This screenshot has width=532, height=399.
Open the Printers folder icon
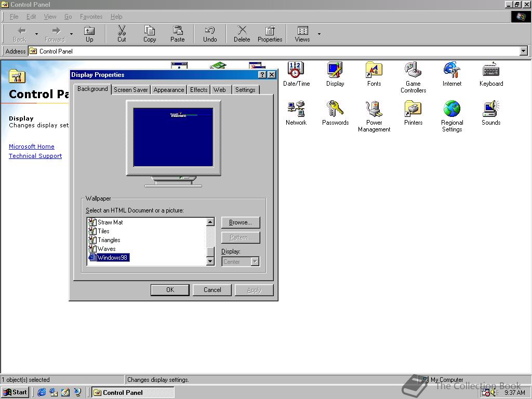(x=413, y=113)
